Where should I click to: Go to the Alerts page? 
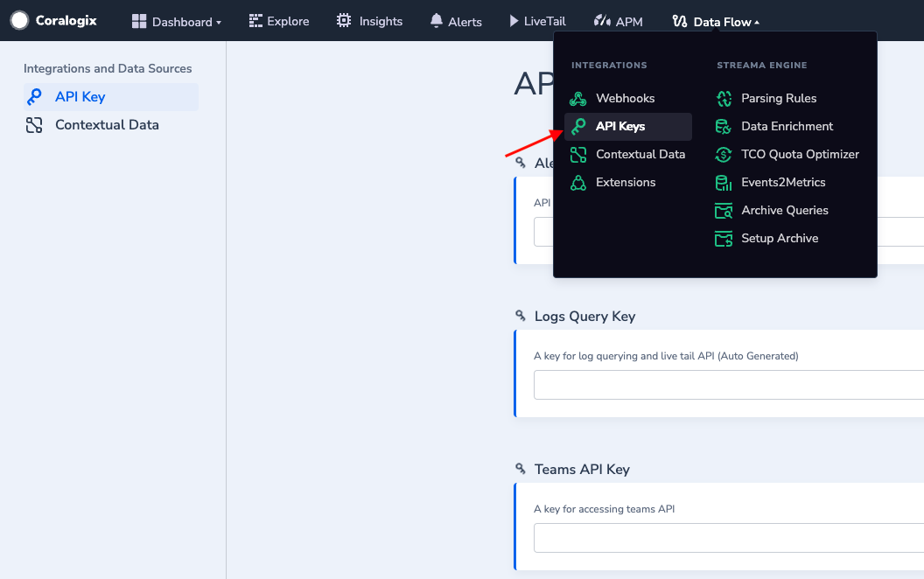(456, 22)
